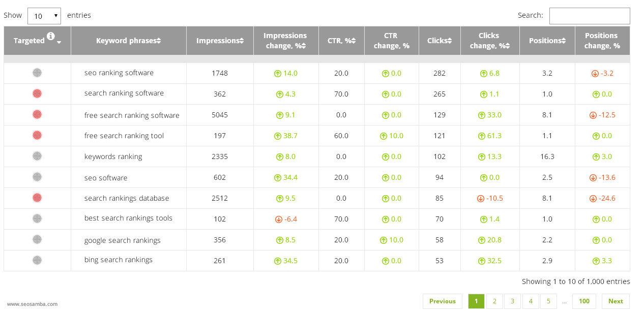The image size is (644, 314).
Task: Click the up-arrow icon beside 9.5 impressions change
Action: coord(280,198)
